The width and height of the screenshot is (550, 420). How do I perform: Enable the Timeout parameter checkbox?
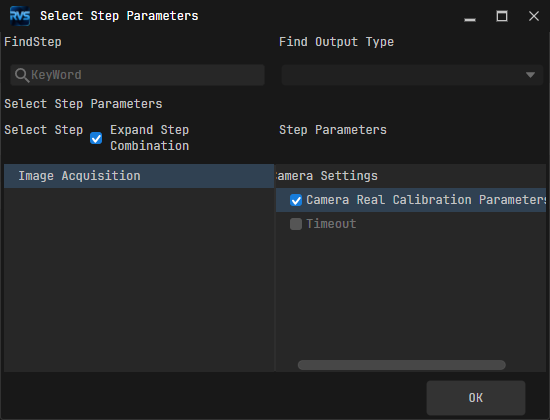(296, 224)
